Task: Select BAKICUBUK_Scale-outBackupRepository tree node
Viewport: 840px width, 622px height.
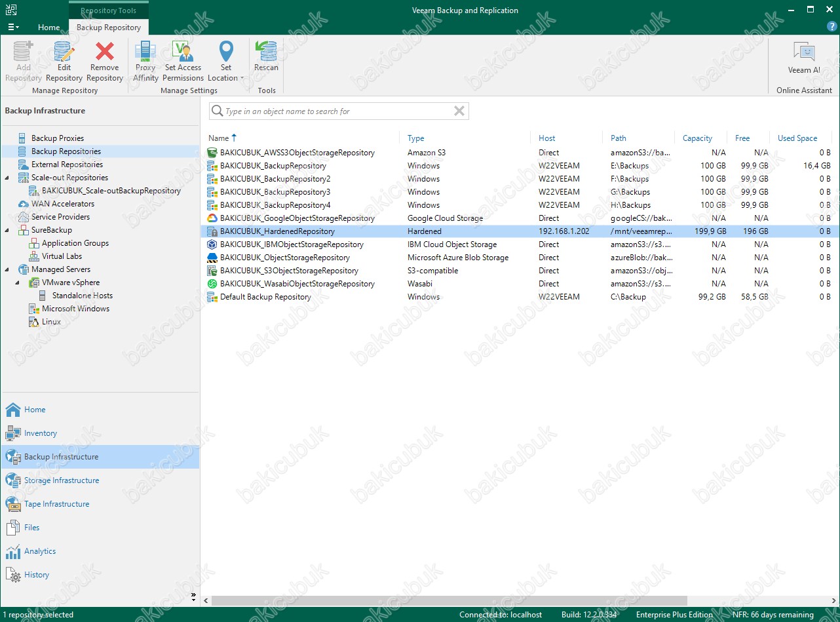Action: (x=111, y=191)
